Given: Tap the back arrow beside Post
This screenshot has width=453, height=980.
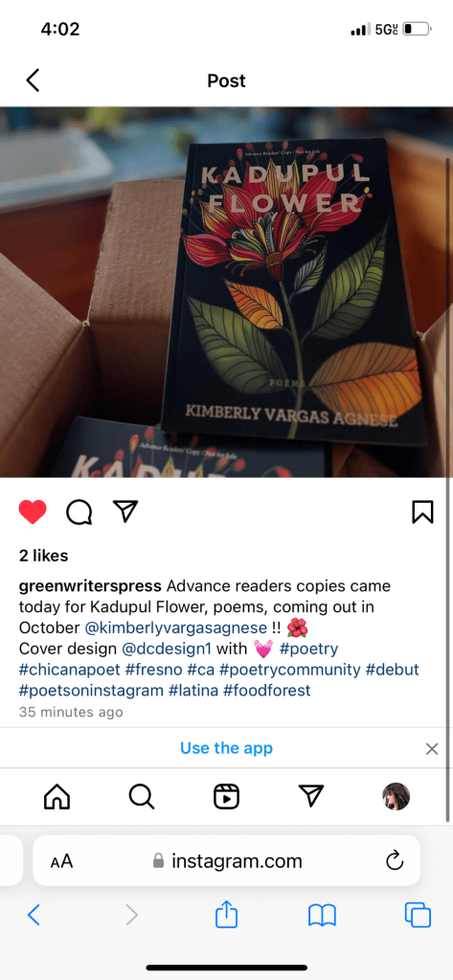Looking at the screenshot, I should pos(33,80).
